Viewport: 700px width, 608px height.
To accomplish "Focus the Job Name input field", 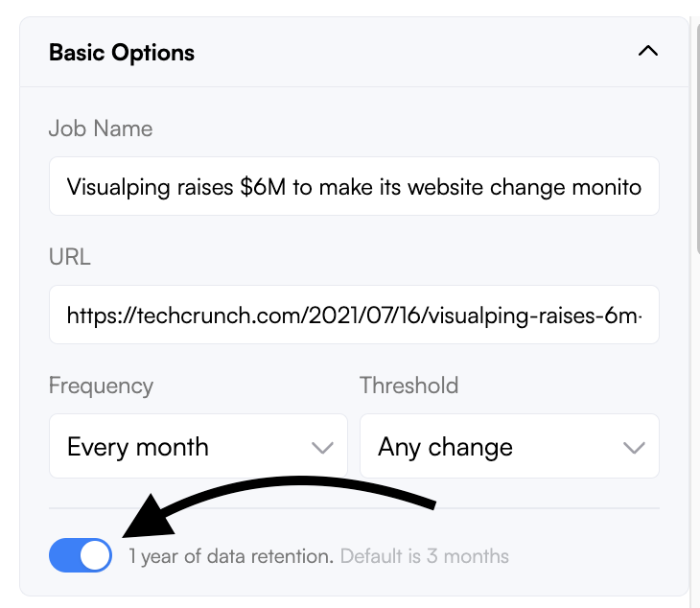I will [x=354, y=186].
